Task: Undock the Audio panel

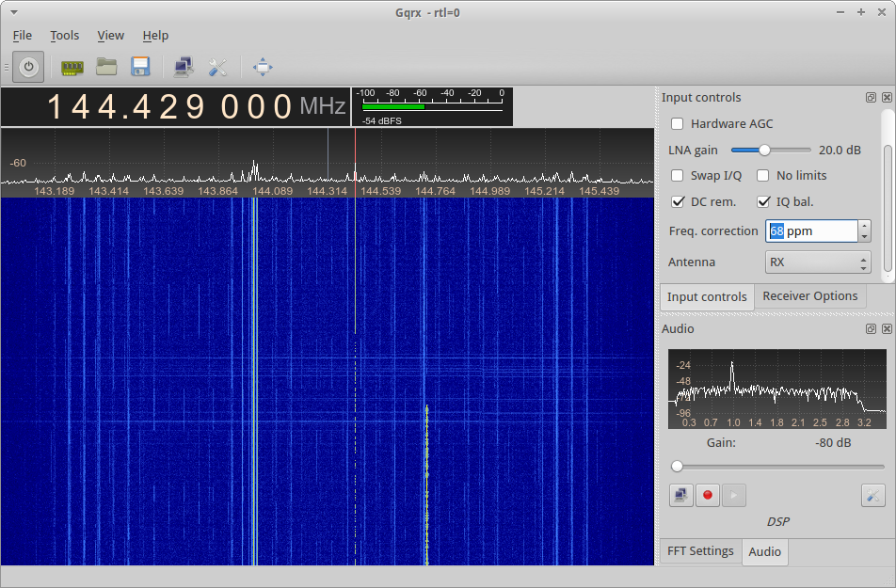Action: (871, 328)
